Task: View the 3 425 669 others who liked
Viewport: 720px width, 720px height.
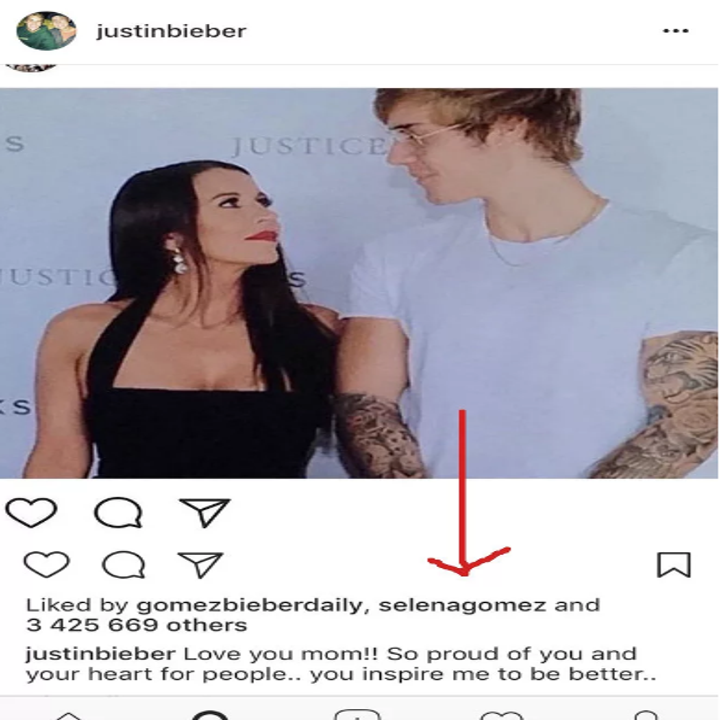Action: [x=136, y=625]
